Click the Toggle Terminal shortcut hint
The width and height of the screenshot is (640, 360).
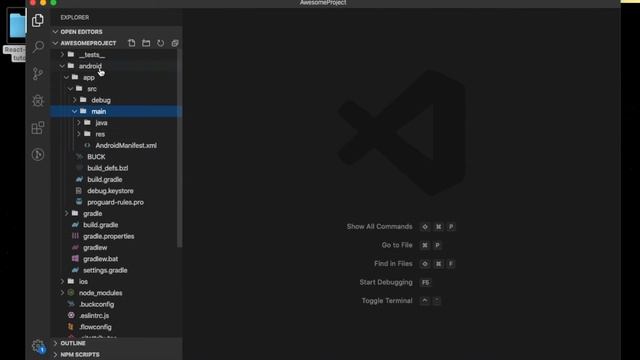coord(401,301)
